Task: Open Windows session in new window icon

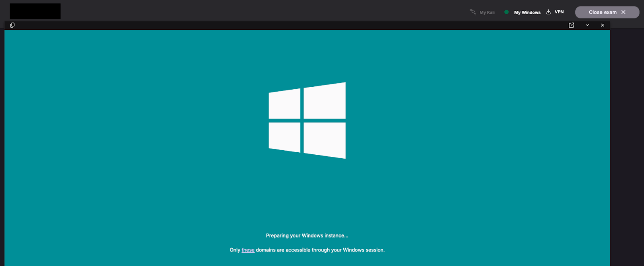Action: point(571,25)
